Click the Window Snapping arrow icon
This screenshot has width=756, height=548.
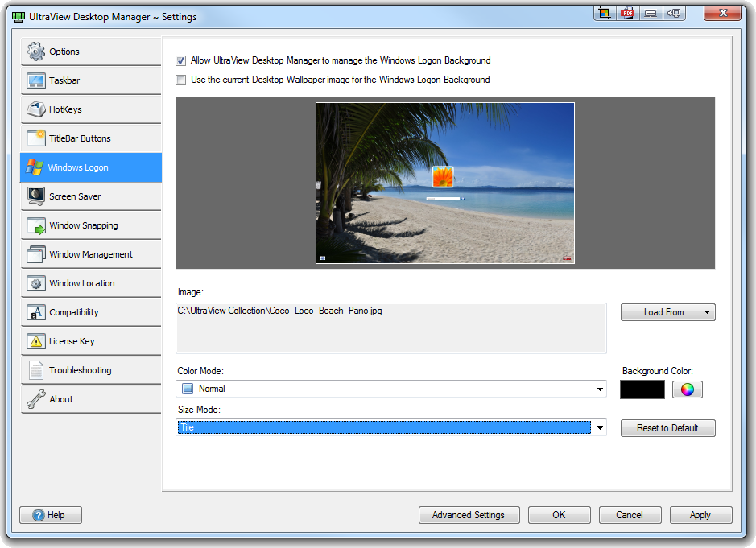tap(36, 225)
